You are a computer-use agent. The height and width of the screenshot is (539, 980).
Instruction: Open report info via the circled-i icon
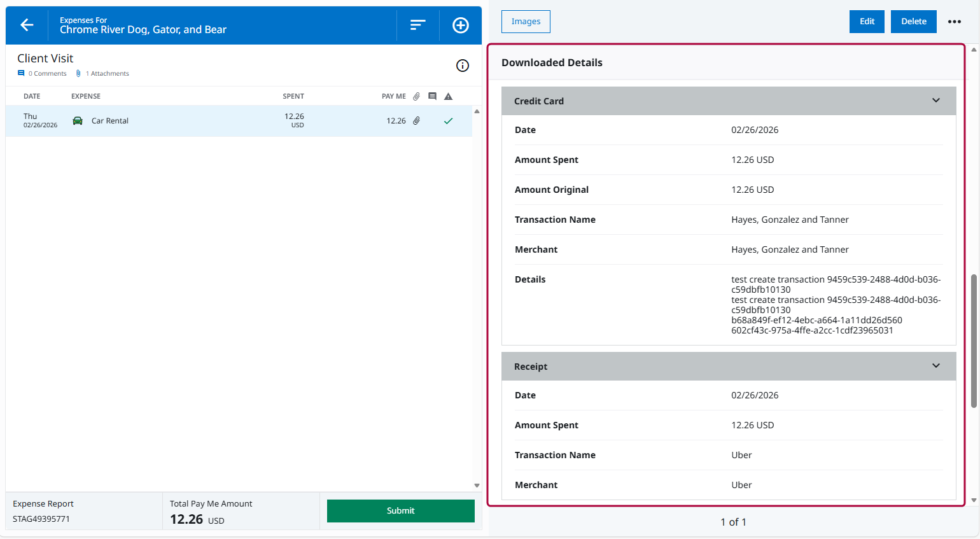[x=463, y=66]
